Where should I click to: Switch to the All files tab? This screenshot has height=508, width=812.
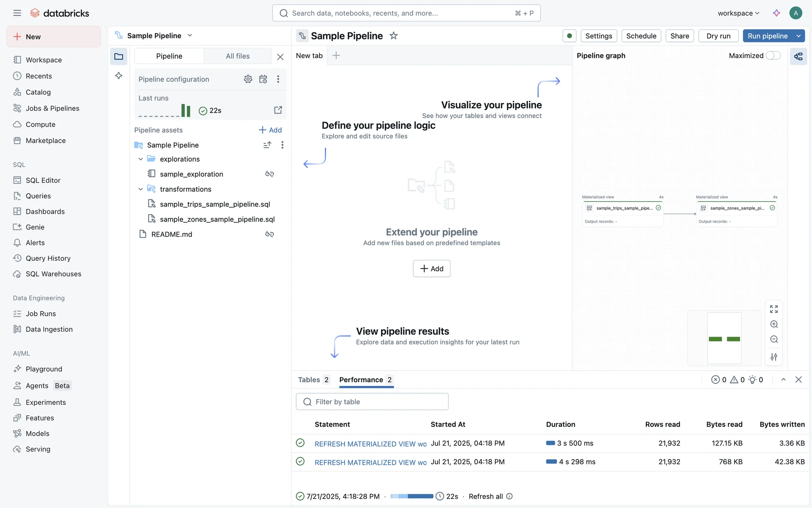pos(237,56)
